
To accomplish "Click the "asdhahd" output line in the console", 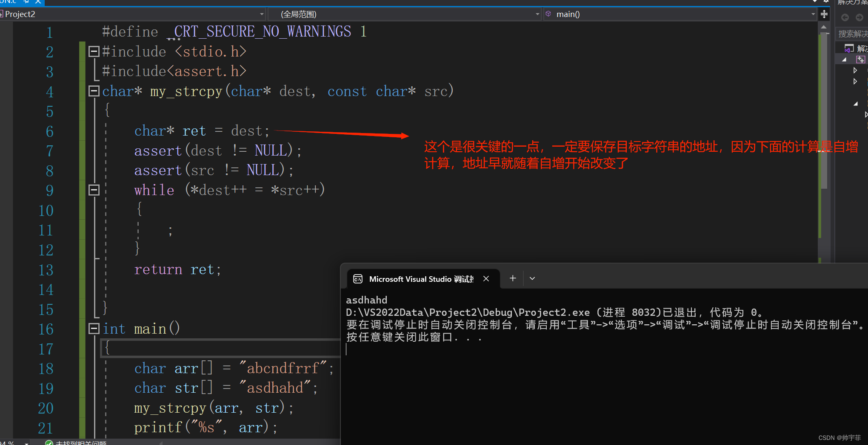I will [367, 300].
